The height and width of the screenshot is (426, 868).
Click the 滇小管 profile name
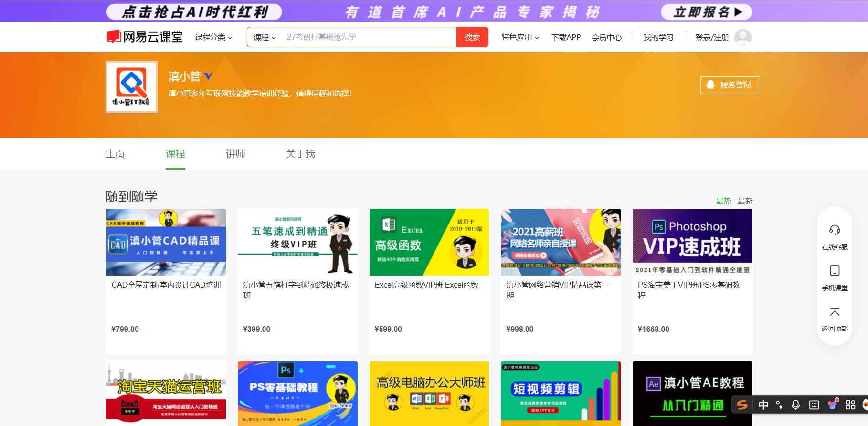coord(184,76)
